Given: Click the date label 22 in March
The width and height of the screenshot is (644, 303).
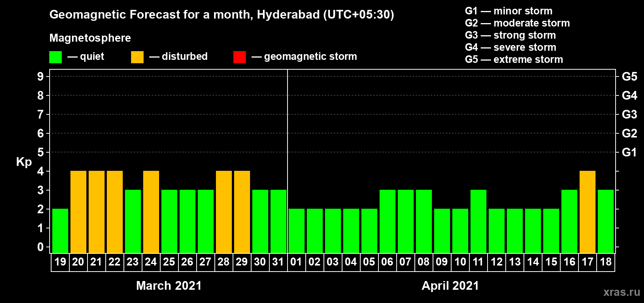Looking at the screenshot, I should tap(114, 262).
